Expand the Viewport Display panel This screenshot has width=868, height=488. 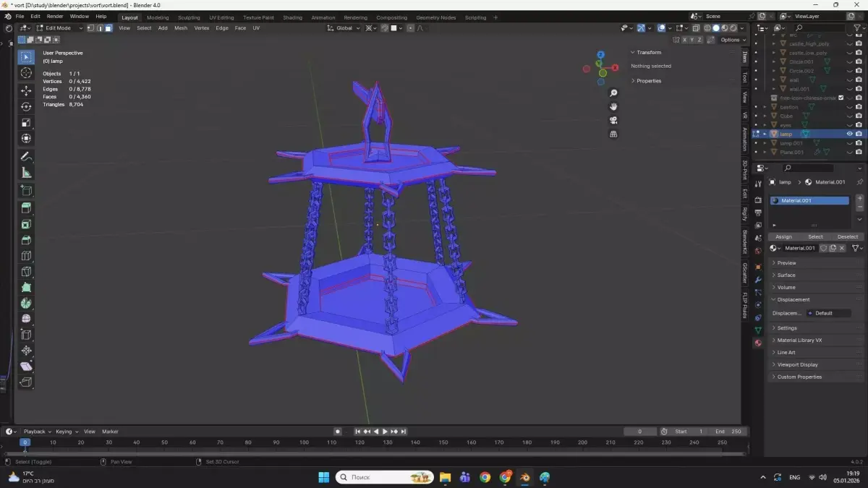[x=817, y=364]
